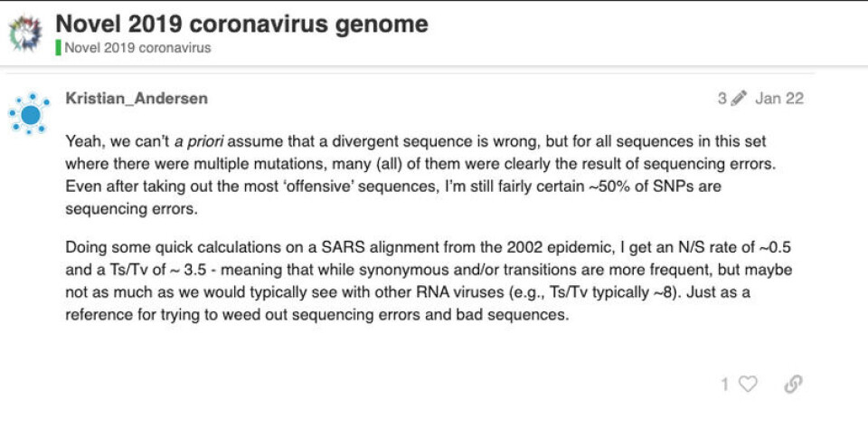868x429 pixels.
Task: Go to "Novel 2019 coronavirus" category
Action: click(137, 47)
